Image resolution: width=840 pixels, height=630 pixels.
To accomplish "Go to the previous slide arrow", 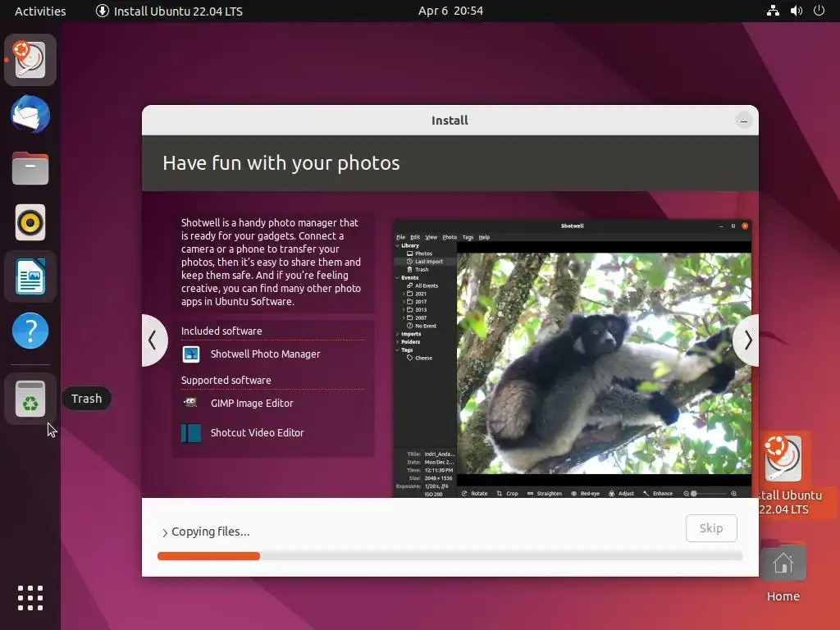I will 153,340.
